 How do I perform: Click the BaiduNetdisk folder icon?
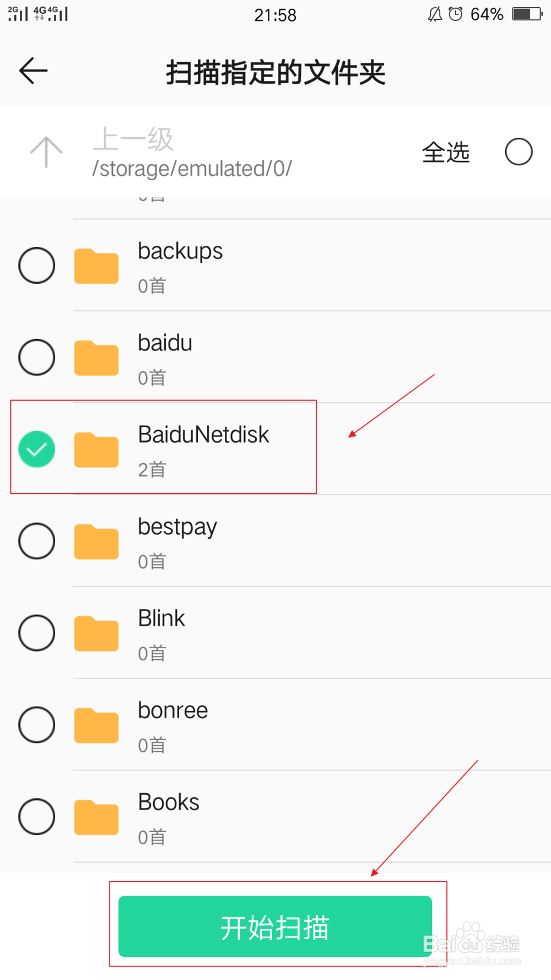[96, 450]
